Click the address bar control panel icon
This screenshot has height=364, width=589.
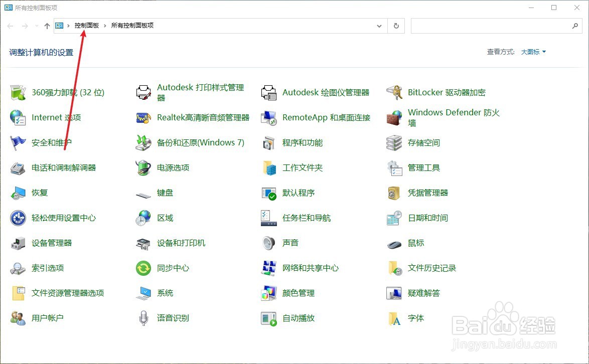(59, 26)
